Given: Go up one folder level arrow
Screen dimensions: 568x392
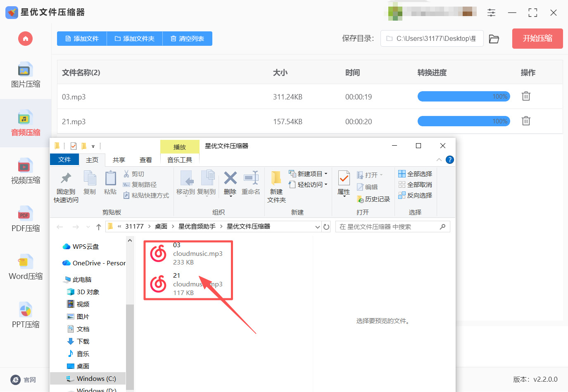Looking at the screenshot, I should coord(99,227).
